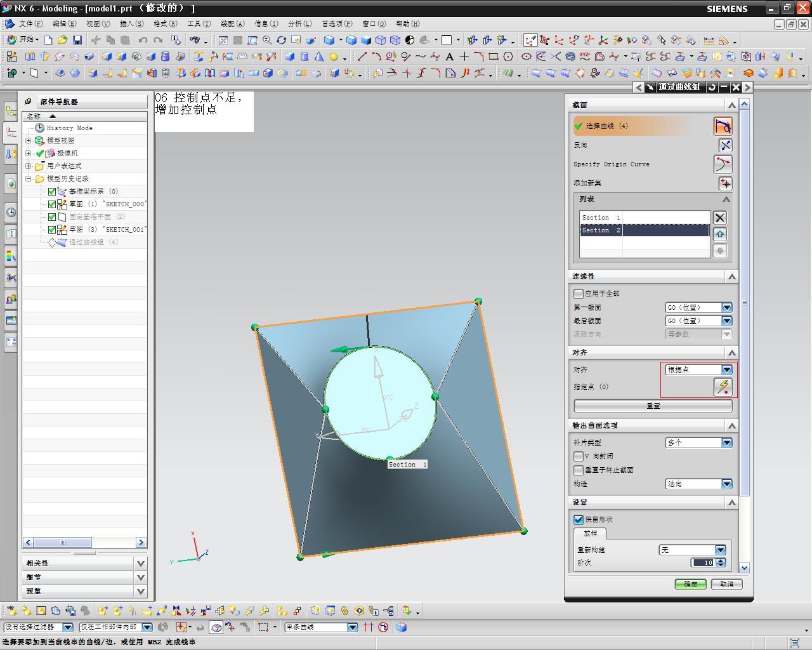This screenshot has height=650, width=812.
Task: Open History clock sidebar icon
Action: coord(11,212)
